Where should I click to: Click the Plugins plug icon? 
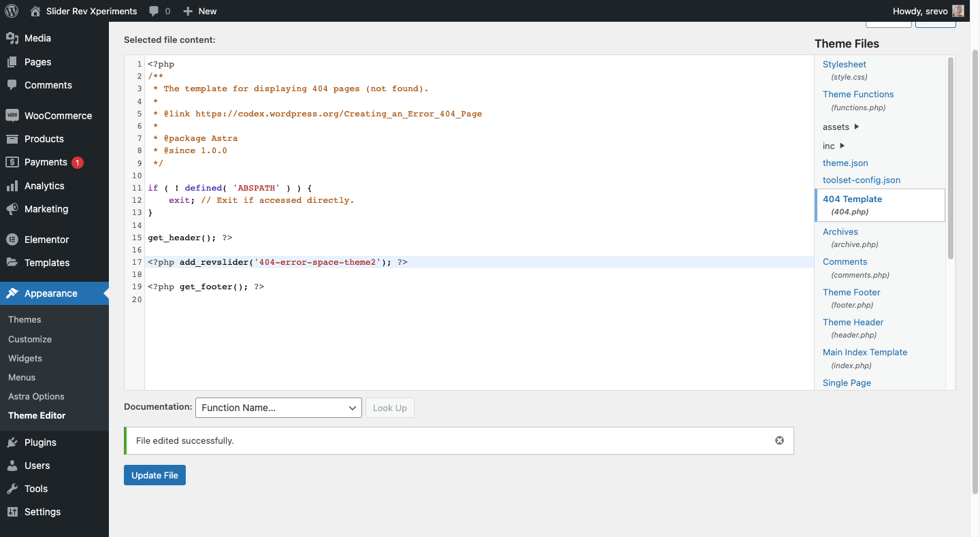click(x=12, y=442)
